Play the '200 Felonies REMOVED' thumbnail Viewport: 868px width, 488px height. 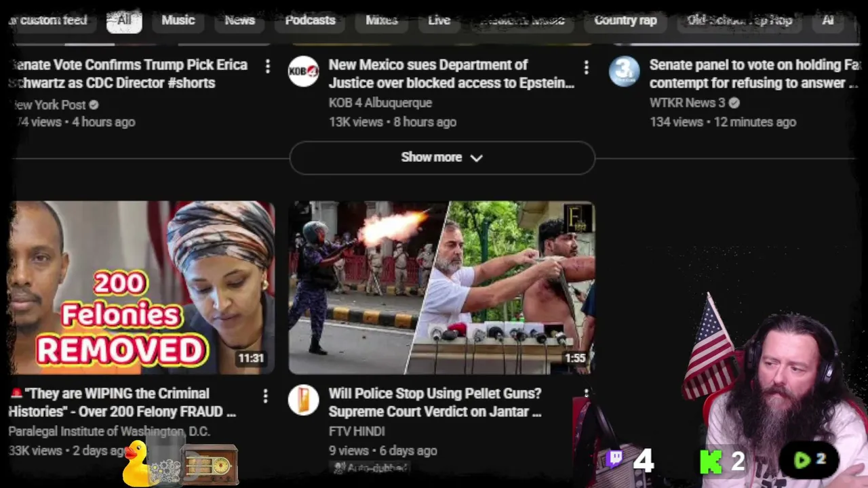click(x=141, y=287)
